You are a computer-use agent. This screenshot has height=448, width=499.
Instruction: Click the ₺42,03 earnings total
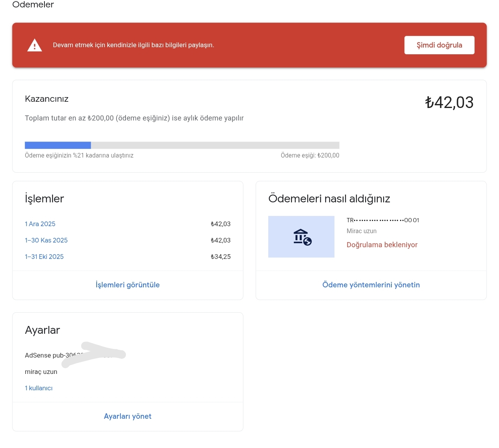449,103
